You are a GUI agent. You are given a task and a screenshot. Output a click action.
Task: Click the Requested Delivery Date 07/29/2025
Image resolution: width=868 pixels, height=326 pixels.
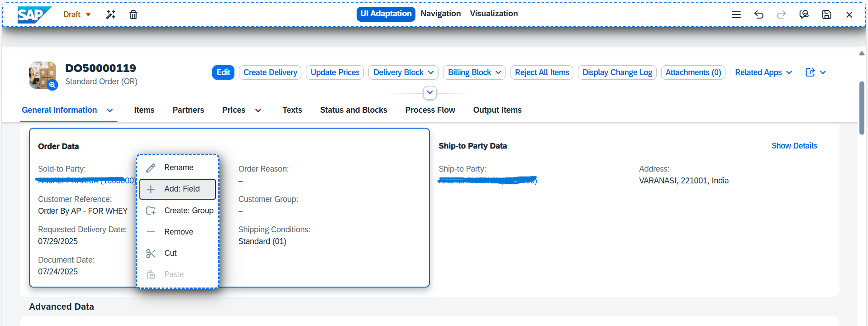tap(58, 241)
